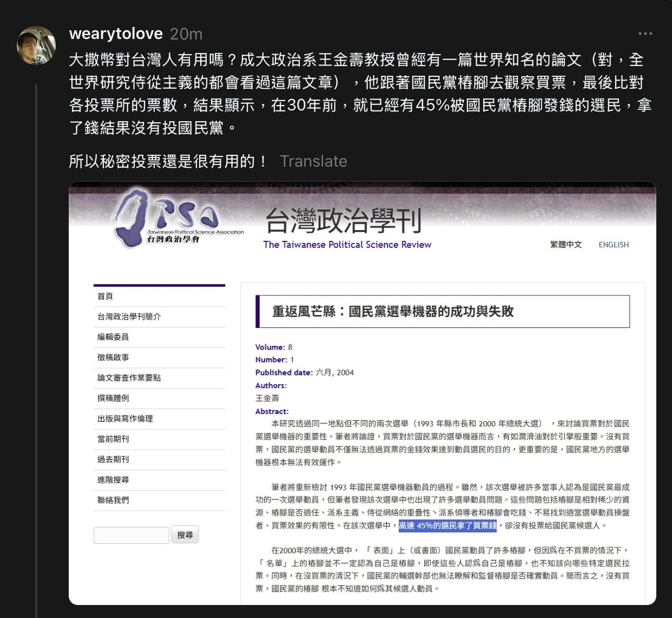
Task: Open wearytolove's profile avatar
Action: [x=36, y=45]
